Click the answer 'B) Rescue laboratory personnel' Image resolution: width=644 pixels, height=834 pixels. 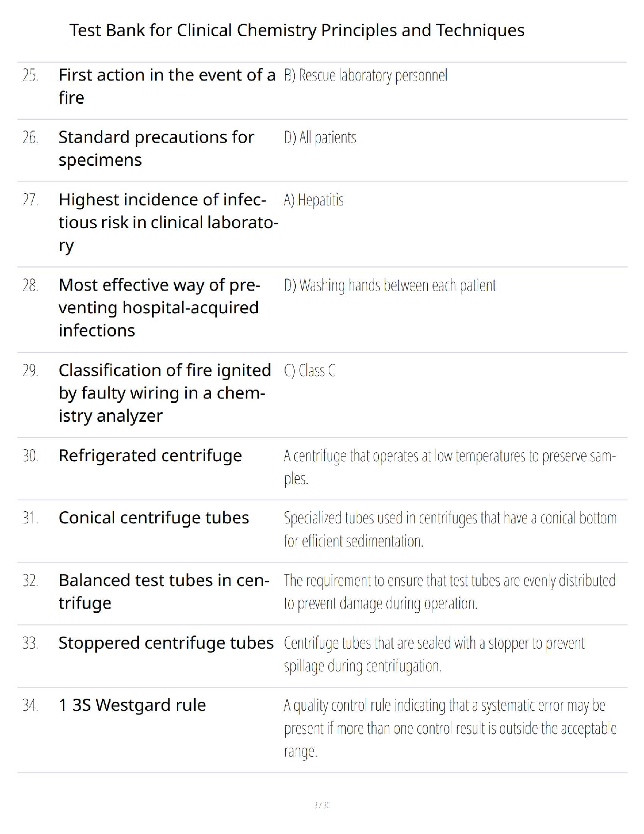click(x=366, y=75)
